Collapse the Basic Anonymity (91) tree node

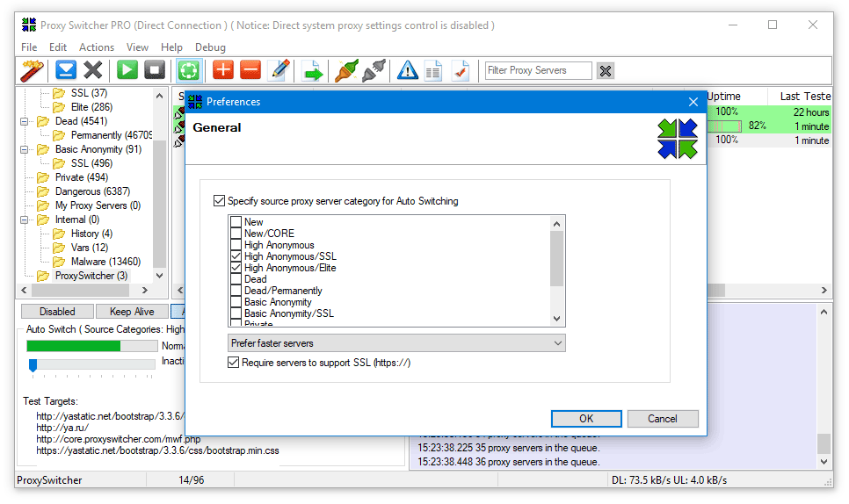(24, 150)
